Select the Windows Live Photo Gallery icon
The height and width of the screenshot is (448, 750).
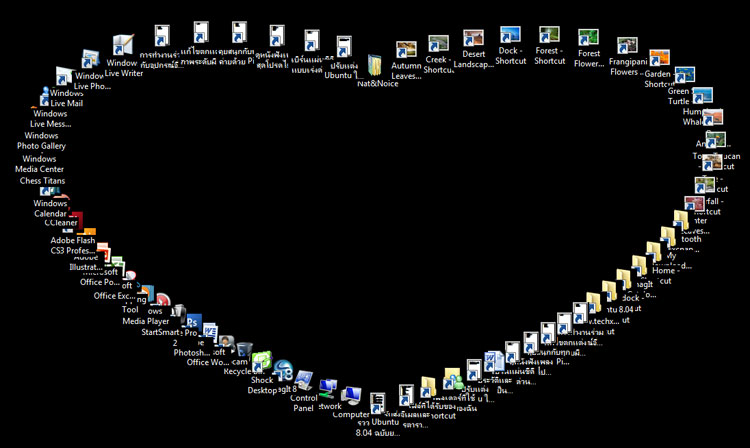click(90, 59)
